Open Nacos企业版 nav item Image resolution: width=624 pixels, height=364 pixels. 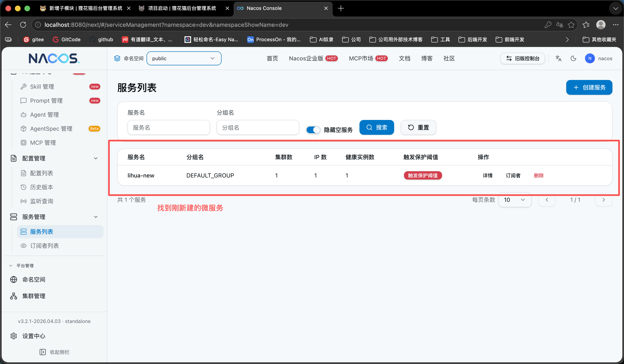(x=313, y=58)
